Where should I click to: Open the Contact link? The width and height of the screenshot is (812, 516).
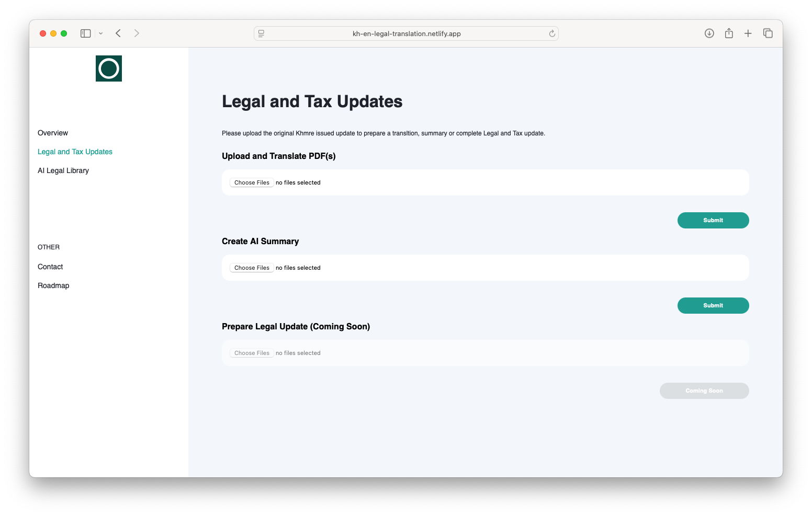(50, 267)
